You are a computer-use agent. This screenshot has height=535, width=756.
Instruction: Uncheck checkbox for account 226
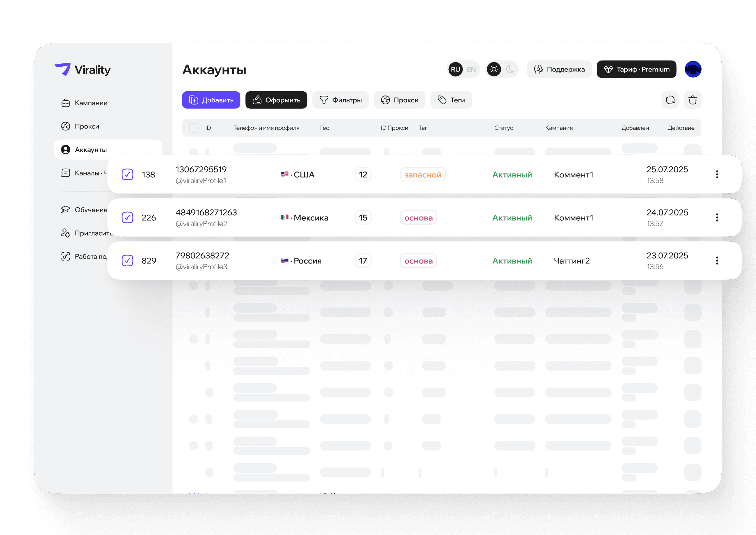(127, 217)
